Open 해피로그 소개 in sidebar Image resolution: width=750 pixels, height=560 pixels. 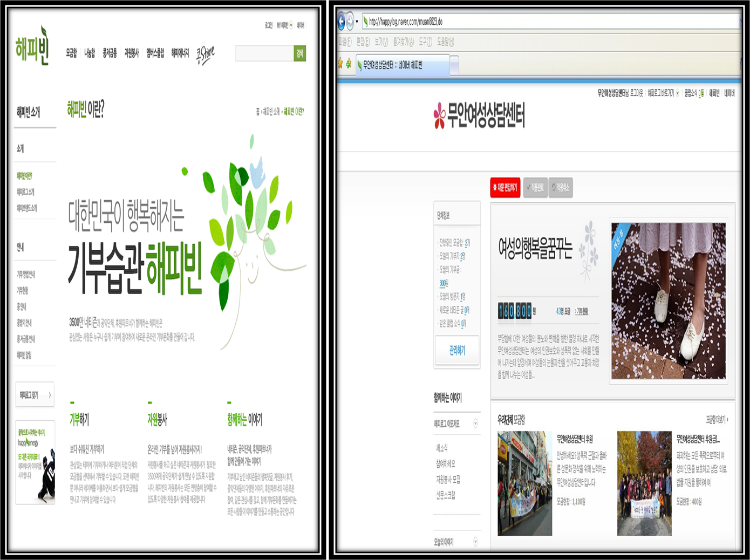coord(25,192)
